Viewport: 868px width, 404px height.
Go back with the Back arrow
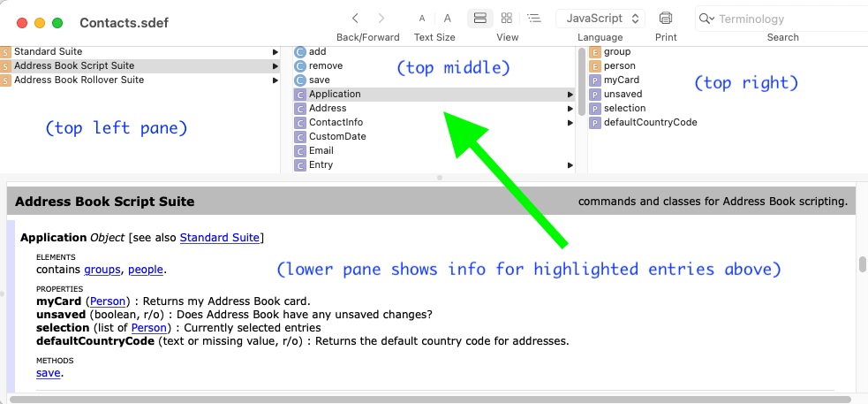355,19
